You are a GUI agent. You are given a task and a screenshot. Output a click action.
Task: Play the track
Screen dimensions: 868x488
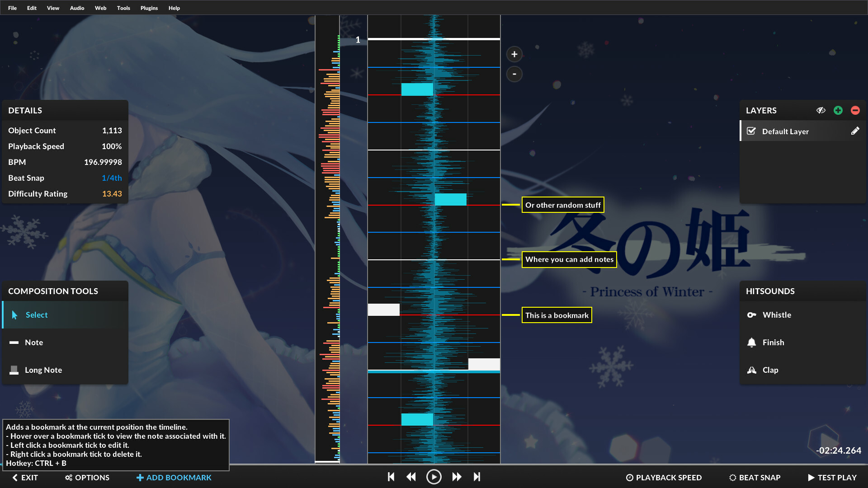click(434, 477)
